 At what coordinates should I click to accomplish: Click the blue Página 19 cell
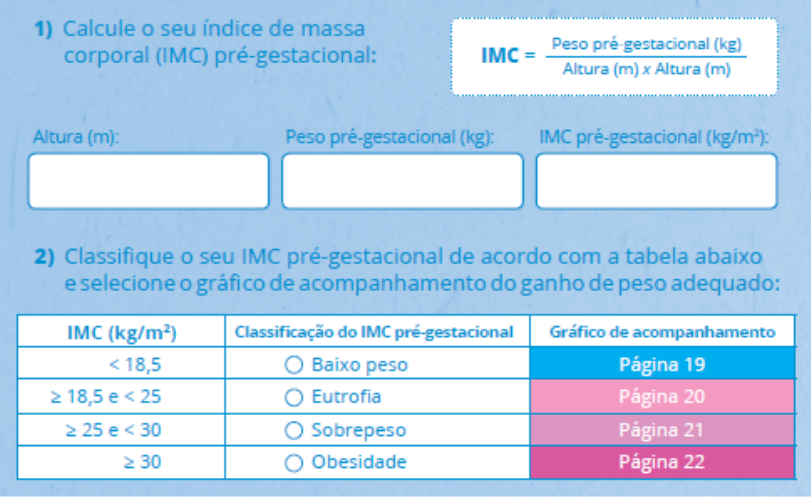(662, 364)
